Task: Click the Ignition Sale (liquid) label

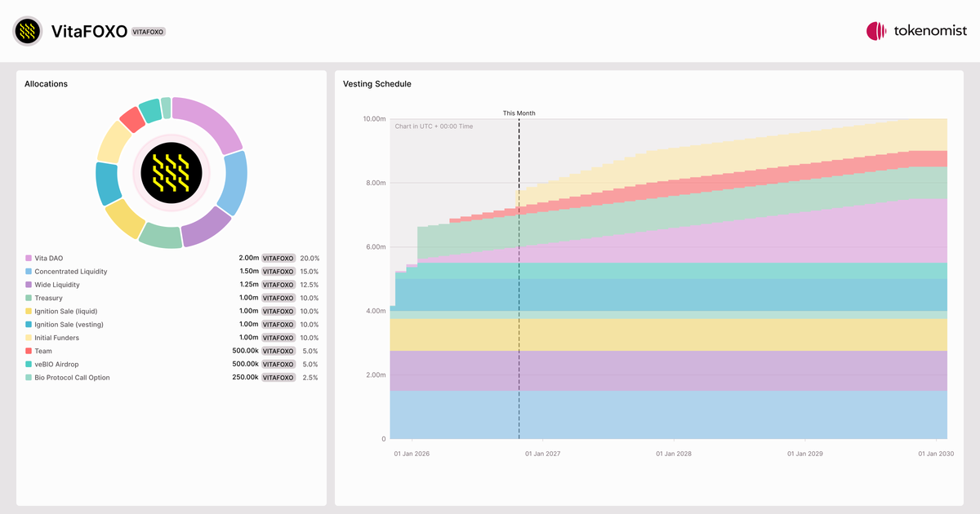Action: 66,311
